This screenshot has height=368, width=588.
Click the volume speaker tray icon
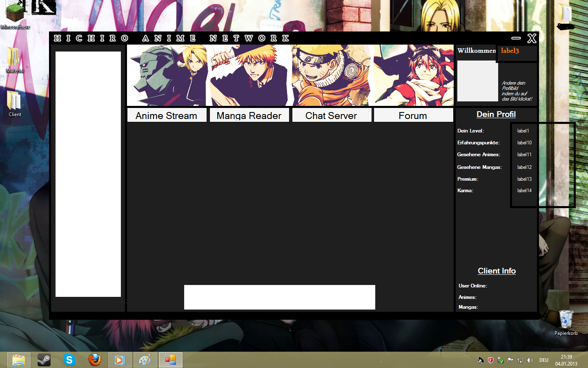click(530, 360)
